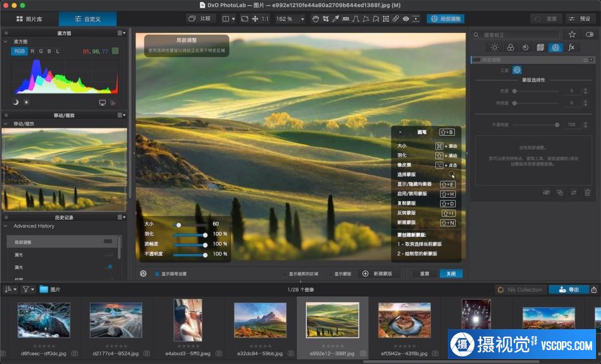601x364 pixels.
Task: Select the repair bandage tool
Action: (x=395, y=19)
